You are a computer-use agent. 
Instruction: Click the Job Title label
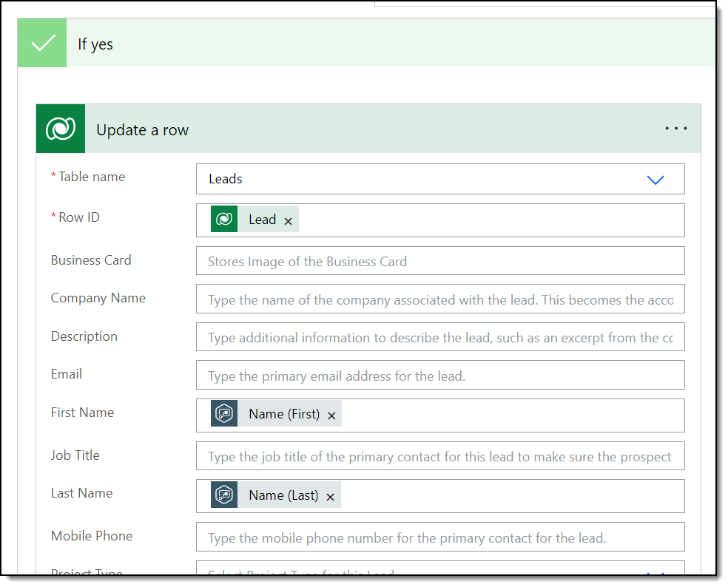(x=75, y=455)
